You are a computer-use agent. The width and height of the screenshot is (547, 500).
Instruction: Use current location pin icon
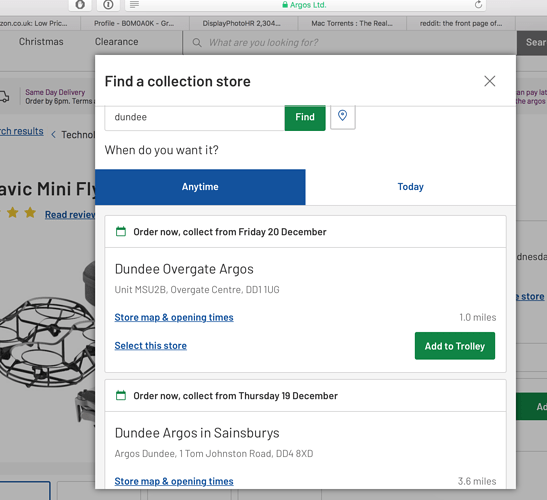tap(343, 116)
